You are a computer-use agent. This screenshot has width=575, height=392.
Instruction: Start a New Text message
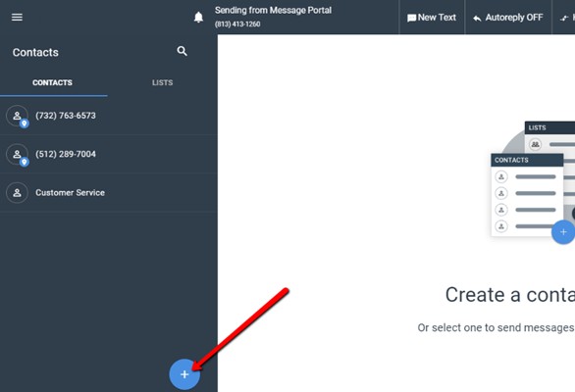coord(432,18)
